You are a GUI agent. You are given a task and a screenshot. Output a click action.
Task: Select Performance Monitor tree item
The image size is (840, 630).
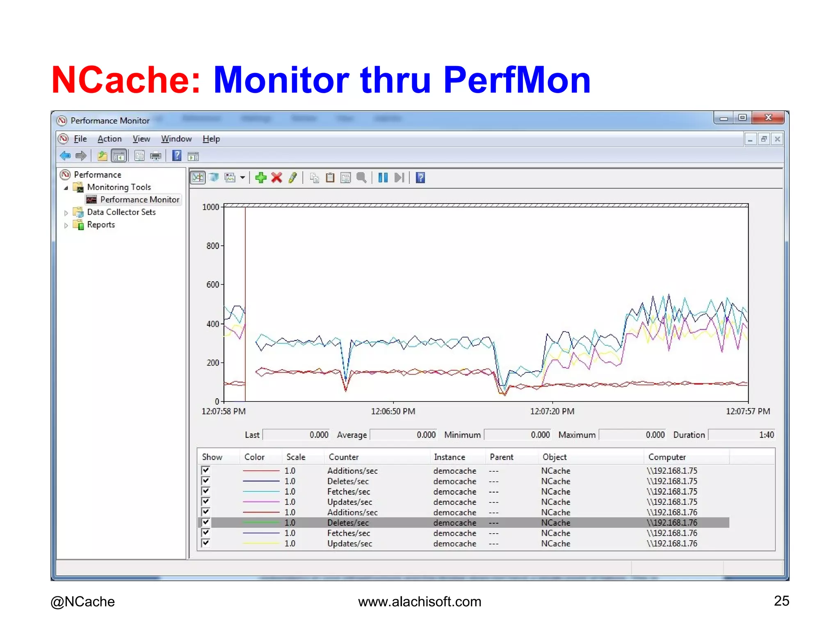(x=140, y=200)
